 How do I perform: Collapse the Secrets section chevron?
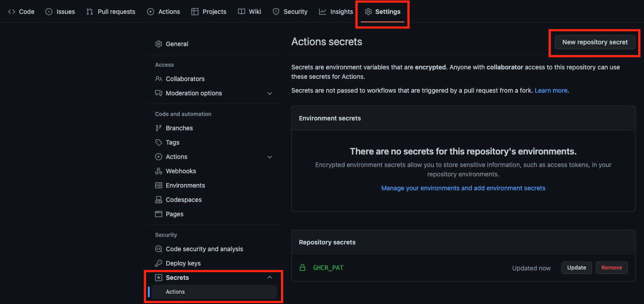click(270, 277)
